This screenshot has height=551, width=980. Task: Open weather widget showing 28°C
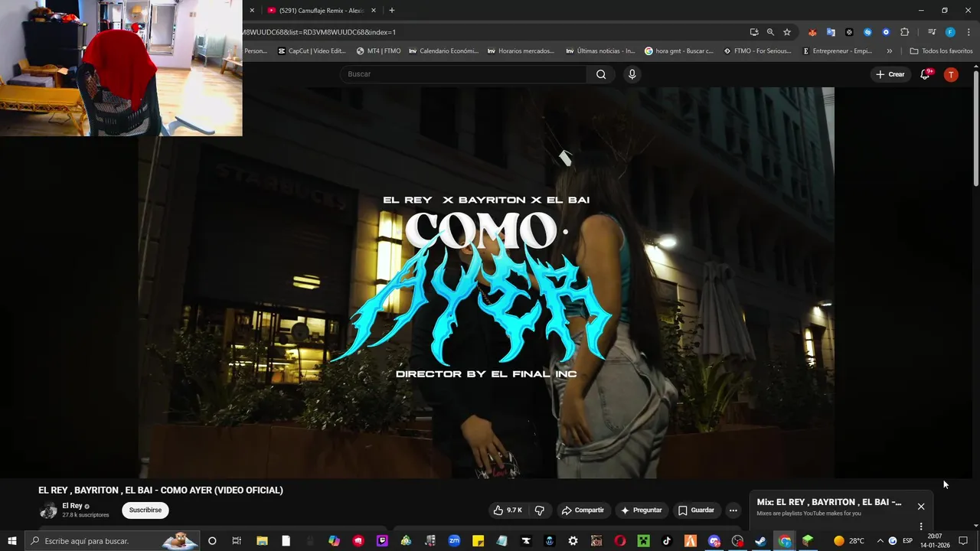(x=848, y=541)
